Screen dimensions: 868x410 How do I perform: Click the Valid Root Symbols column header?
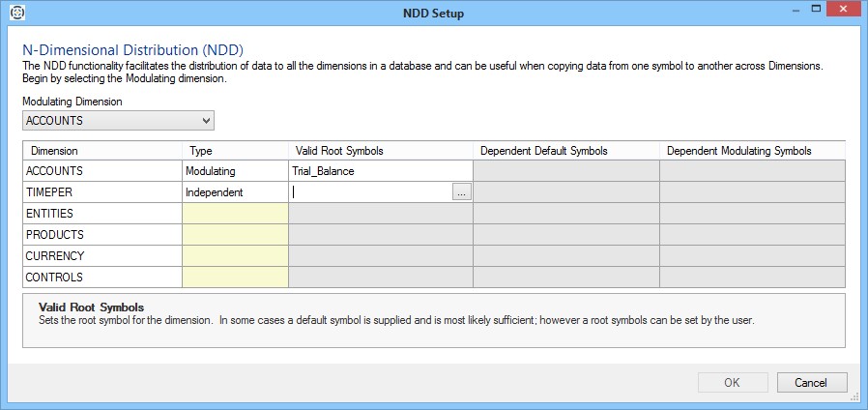coord(380,151)
